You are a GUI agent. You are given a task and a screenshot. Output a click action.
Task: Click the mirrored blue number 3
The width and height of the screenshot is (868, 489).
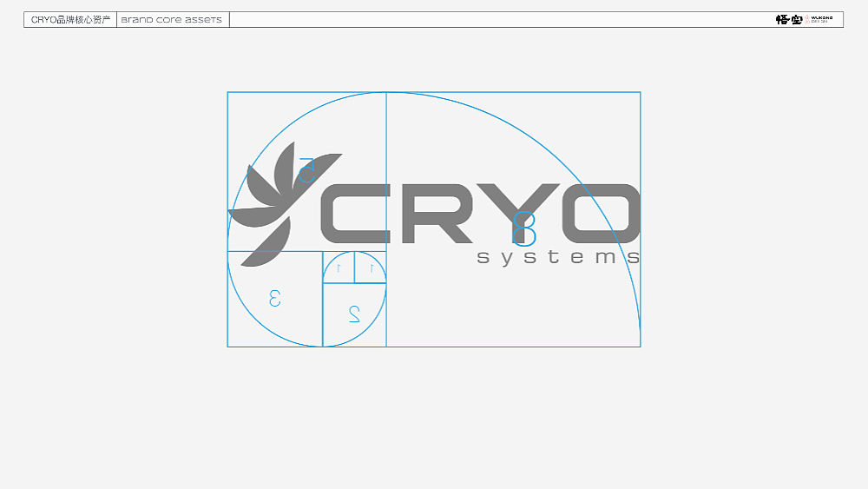(275, 298)
